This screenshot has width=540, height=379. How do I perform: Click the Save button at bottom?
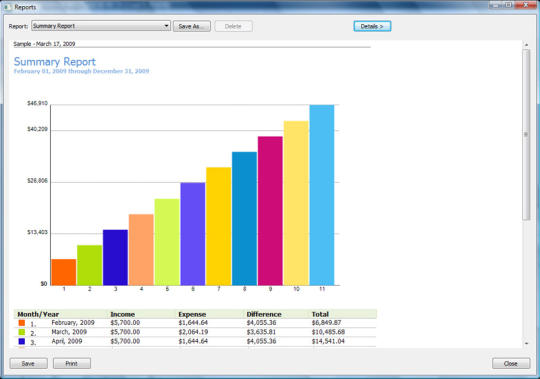29,364
